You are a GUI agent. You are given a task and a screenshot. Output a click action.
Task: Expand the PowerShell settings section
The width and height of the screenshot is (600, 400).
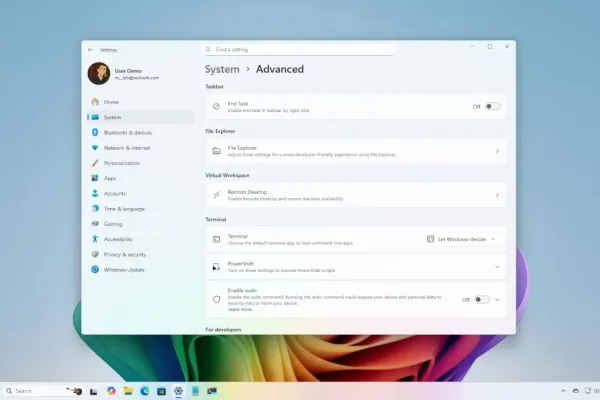click(497, 267)
